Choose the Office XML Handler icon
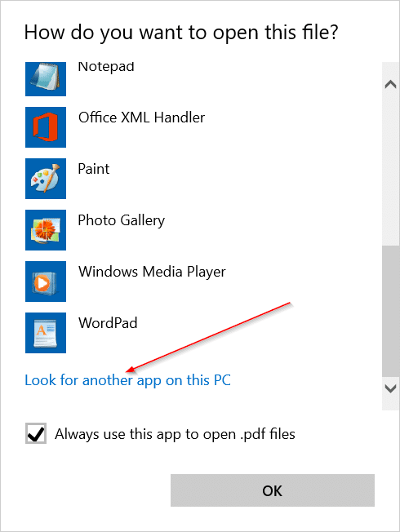 pos(46,127)
